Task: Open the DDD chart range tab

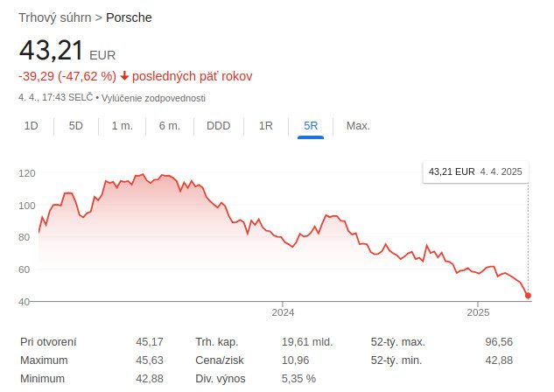Action: tap(218, 126)
